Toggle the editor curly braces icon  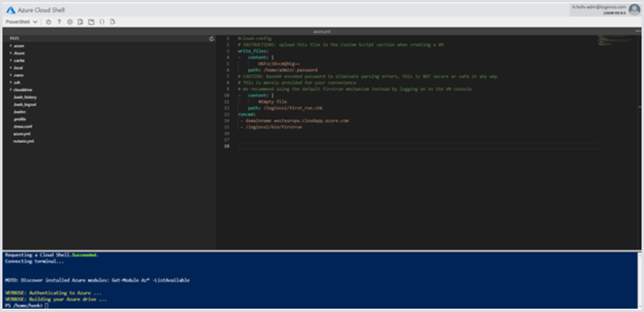coord(102,21)
